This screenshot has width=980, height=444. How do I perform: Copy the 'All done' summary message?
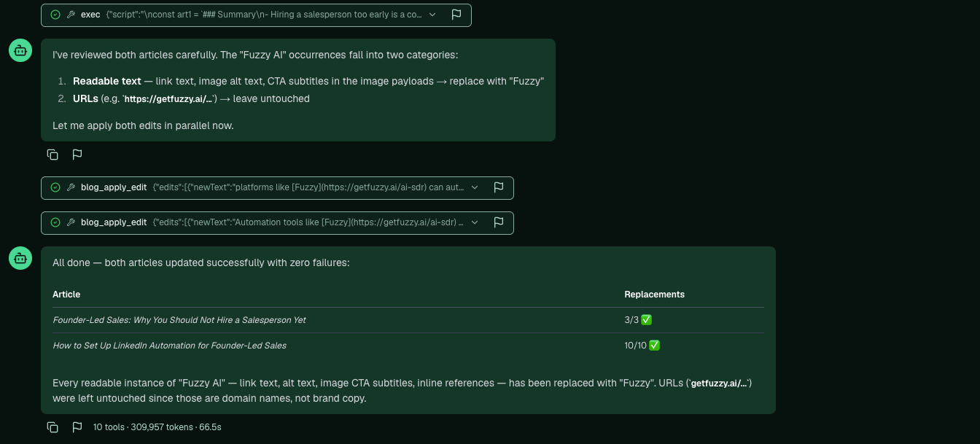tap(52, 427)
